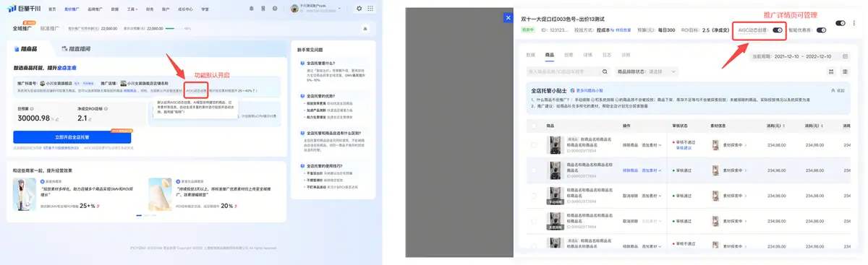Toggle the 智能优惠券 switch
Viewport: 868px width, 265px height.
pos(821,30)
